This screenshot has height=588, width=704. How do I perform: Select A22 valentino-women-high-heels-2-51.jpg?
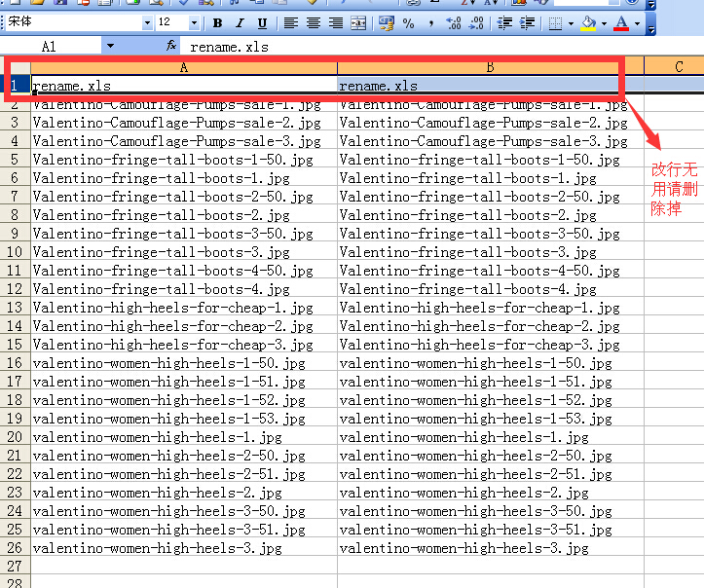pos(184,474)
